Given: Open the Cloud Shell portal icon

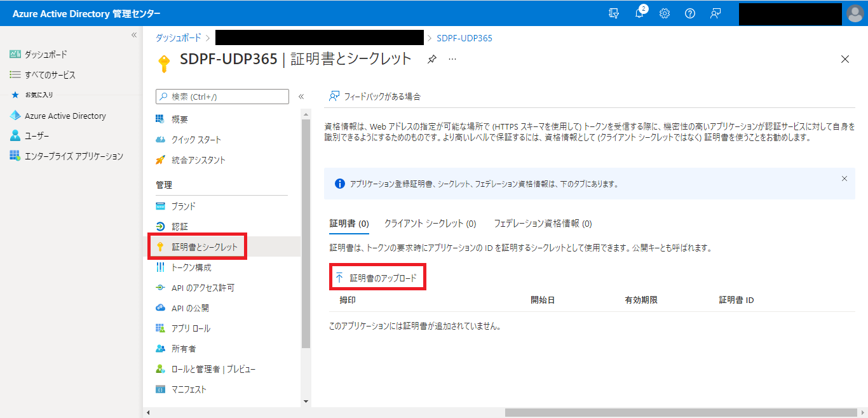Looking at the screenshot, I should (x=614, y=13).
